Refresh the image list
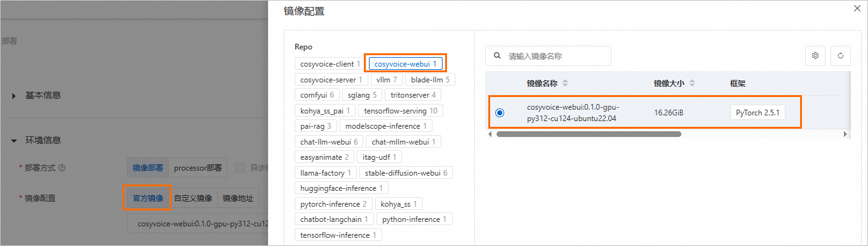Viewport: 868px width, 246px height. click(841, 56)
